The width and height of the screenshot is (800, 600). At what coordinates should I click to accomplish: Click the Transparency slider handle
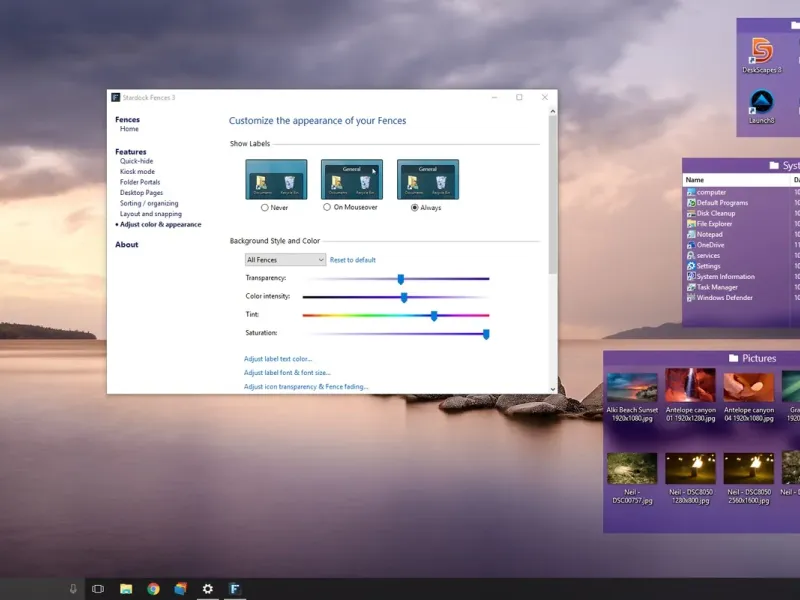401,279
